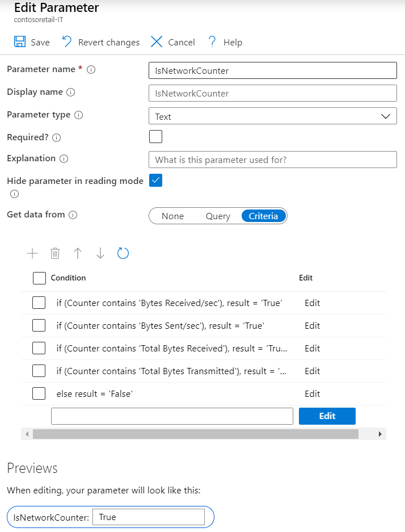
Task: Click the horizontal scrollbar under conditions grid
Action: 195,434
